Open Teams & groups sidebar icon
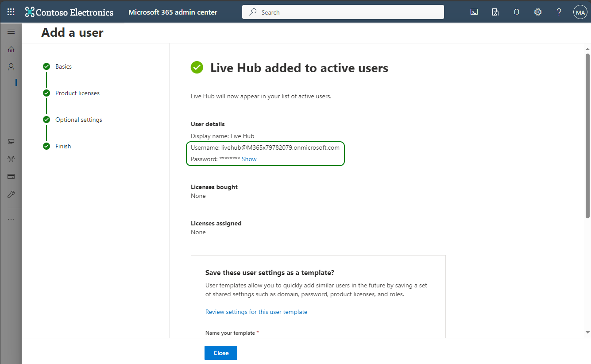 (11, 159)
